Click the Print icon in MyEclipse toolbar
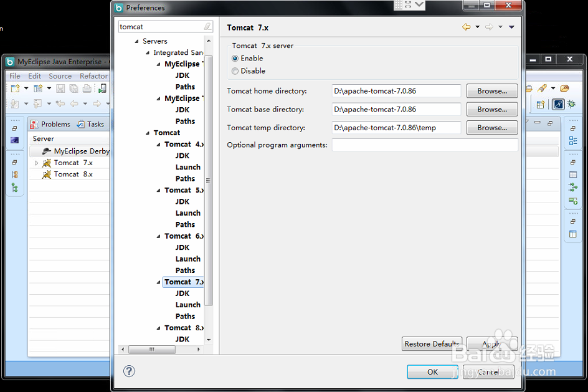This screenshot has height=392, width=588. tap(87, 88)
